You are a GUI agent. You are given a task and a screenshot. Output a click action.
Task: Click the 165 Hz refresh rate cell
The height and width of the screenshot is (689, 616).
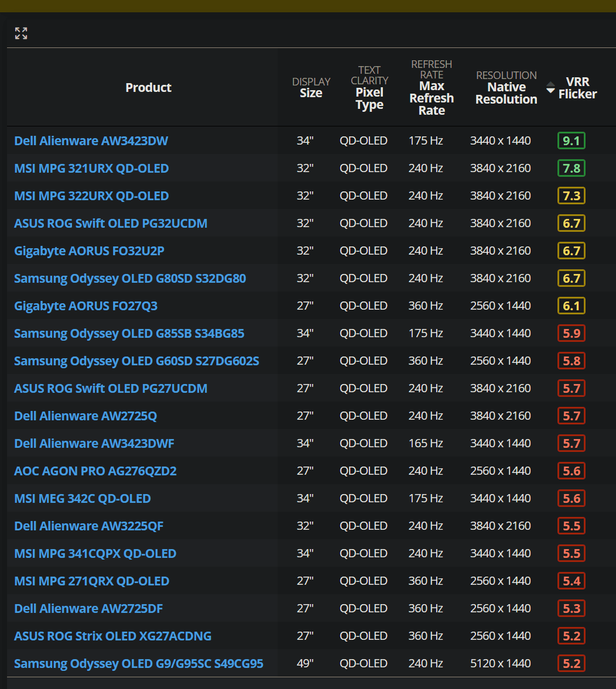[426, 443]
